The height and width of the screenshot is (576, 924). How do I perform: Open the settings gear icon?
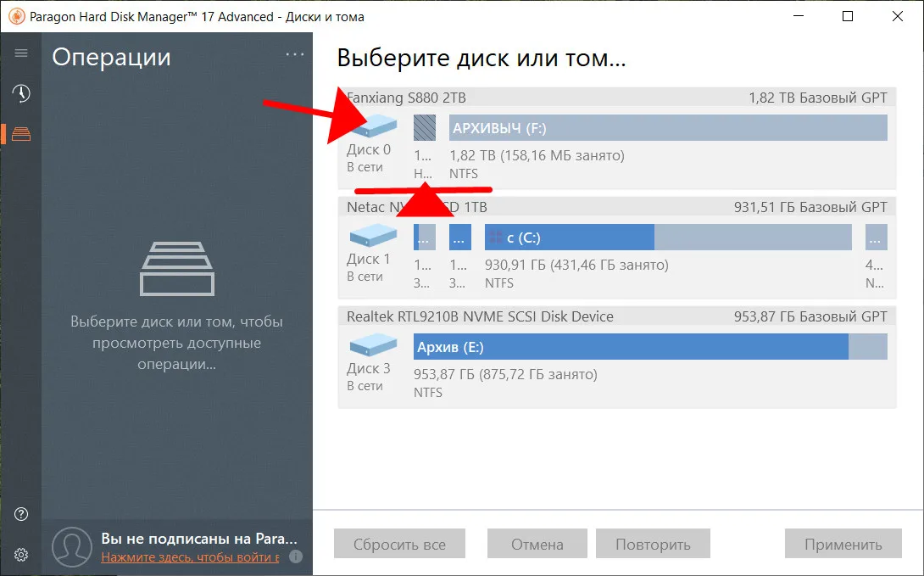[21, 555]
